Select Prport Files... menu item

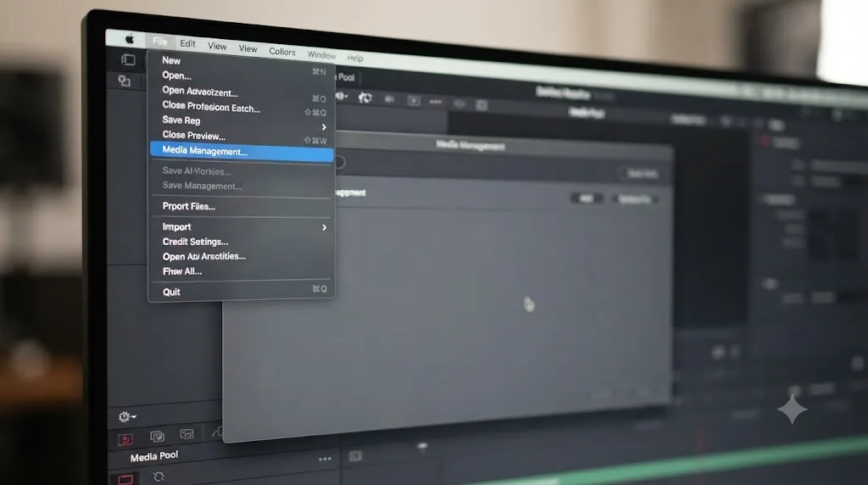[242, 207]
